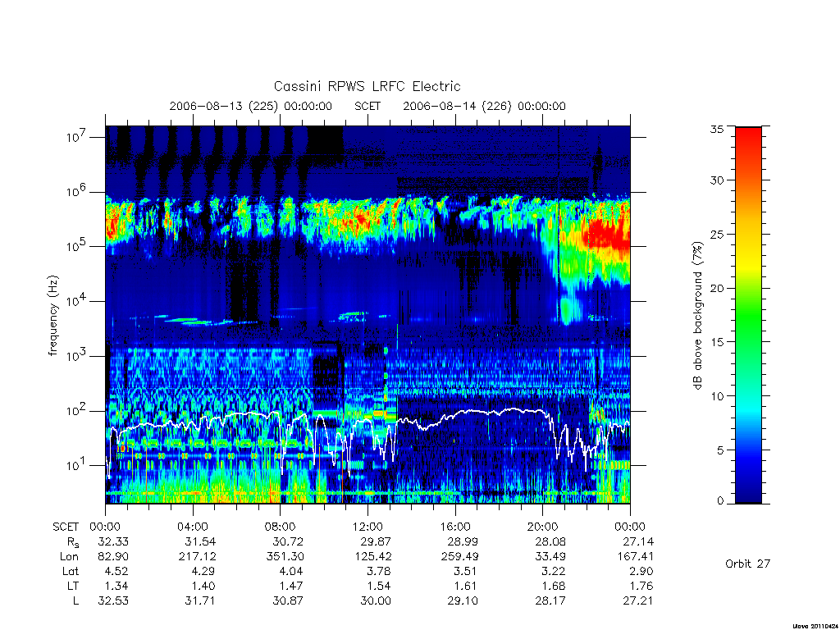Click the white trace line around 18:00
The height and width of the screenshot is (630, 840).
[x=498, y=412]
